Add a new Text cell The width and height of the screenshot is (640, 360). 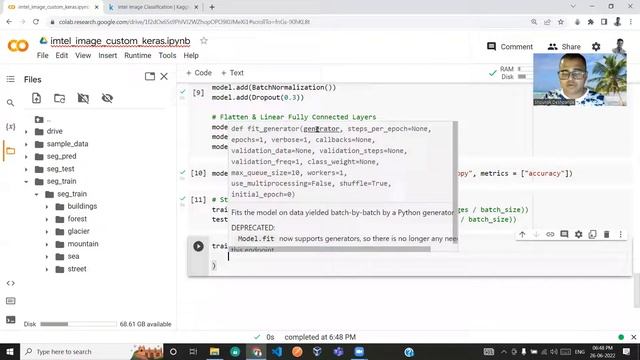pos(232,73)
